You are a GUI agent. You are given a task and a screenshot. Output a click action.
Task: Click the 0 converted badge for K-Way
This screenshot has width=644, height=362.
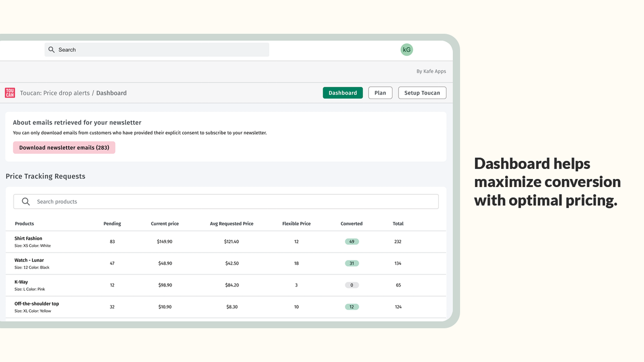point(352,285)
